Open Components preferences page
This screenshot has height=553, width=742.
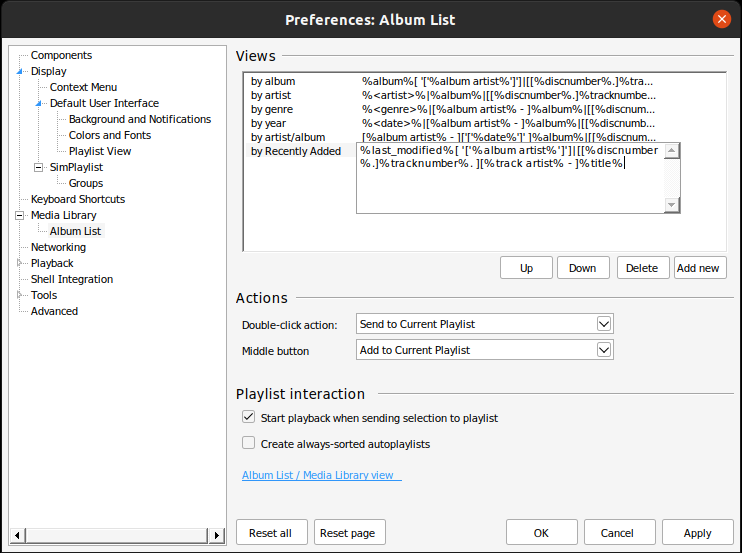tap(62, 55)
